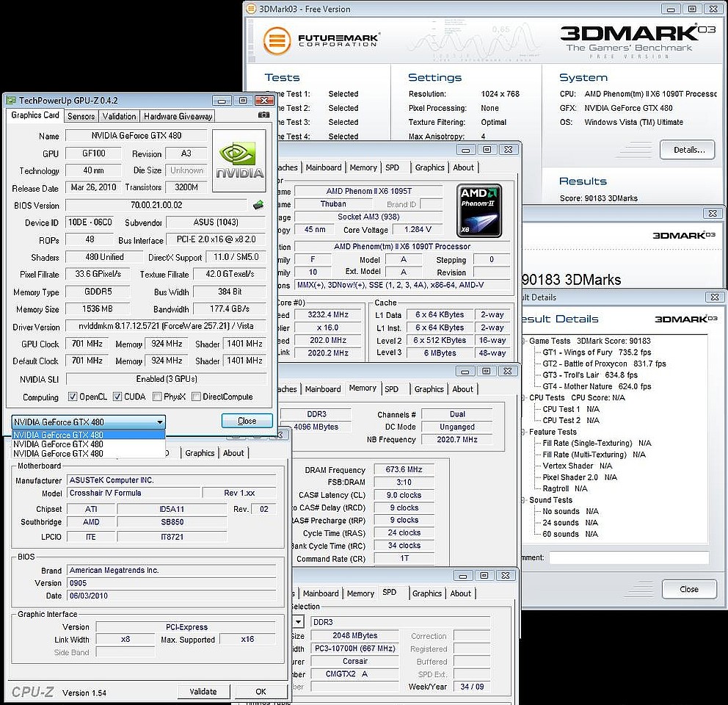Switch to the Graphics Card tab in GPU-Z
This screenshot has width=728, height=705.
point(35,115)
